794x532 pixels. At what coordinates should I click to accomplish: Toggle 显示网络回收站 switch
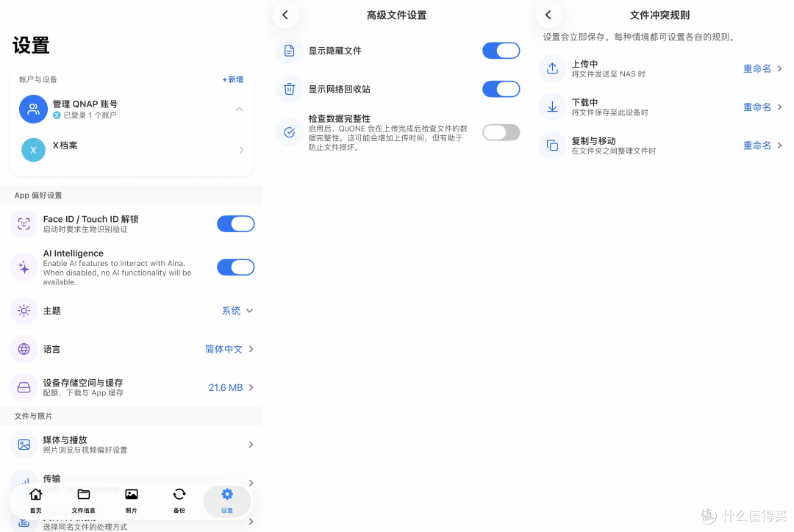[501, 89]
